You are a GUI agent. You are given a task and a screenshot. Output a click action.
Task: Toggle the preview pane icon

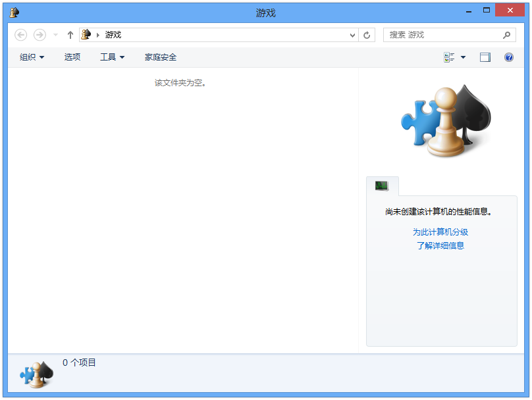[485, 57]
